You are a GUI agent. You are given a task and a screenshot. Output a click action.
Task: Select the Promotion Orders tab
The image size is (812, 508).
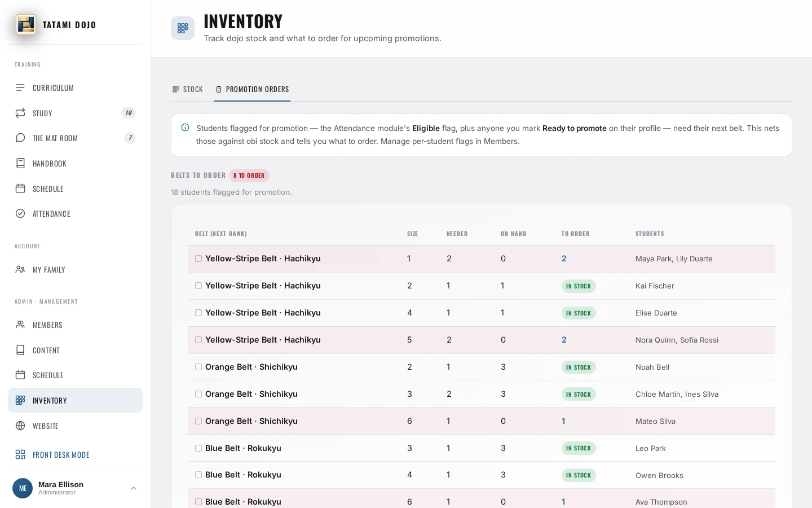252,89
